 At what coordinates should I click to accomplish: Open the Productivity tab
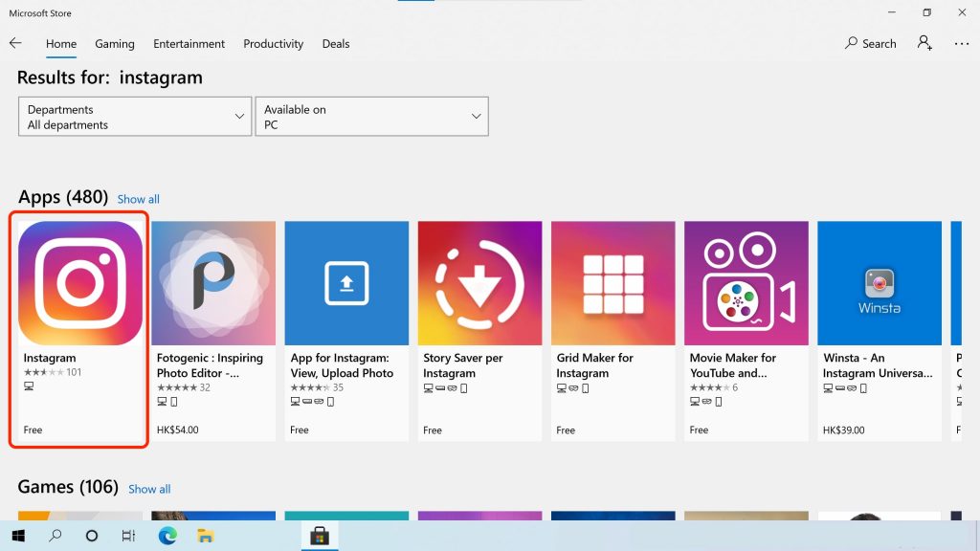point(273,44)
